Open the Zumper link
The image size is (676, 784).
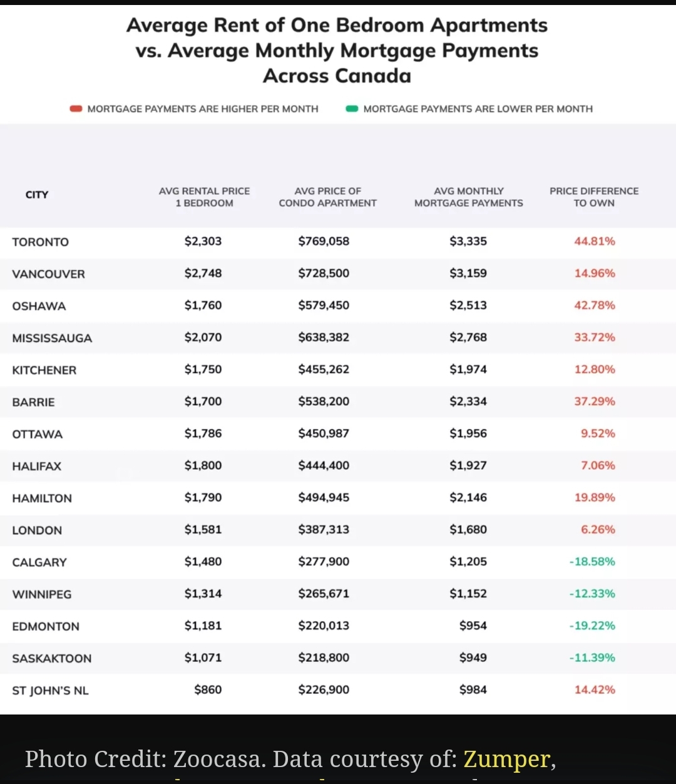tap(506, 759)
